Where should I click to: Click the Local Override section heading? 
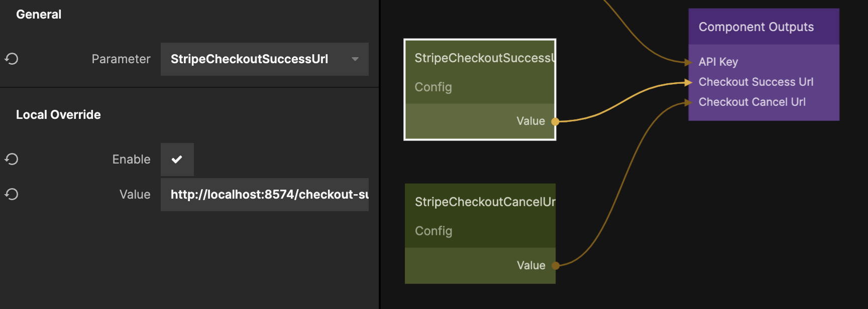(x=58, y=115)
